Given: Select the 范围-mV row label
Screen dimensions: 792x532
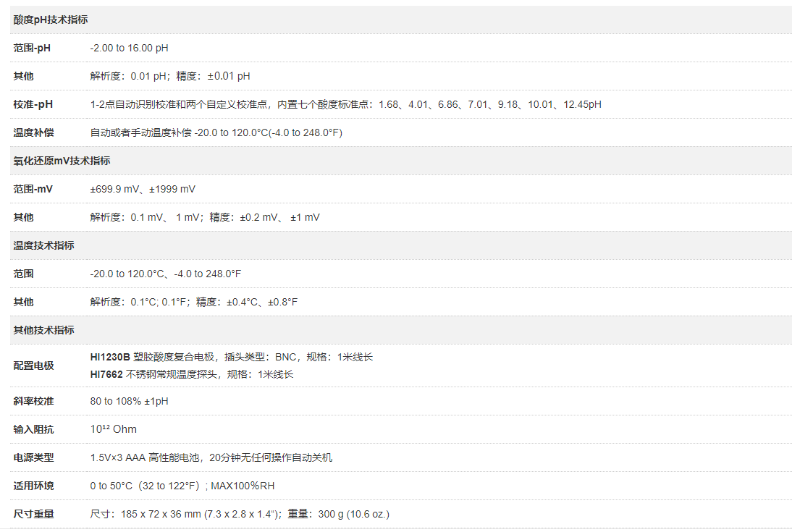Looking at the screenshot, I should [33, 189].
